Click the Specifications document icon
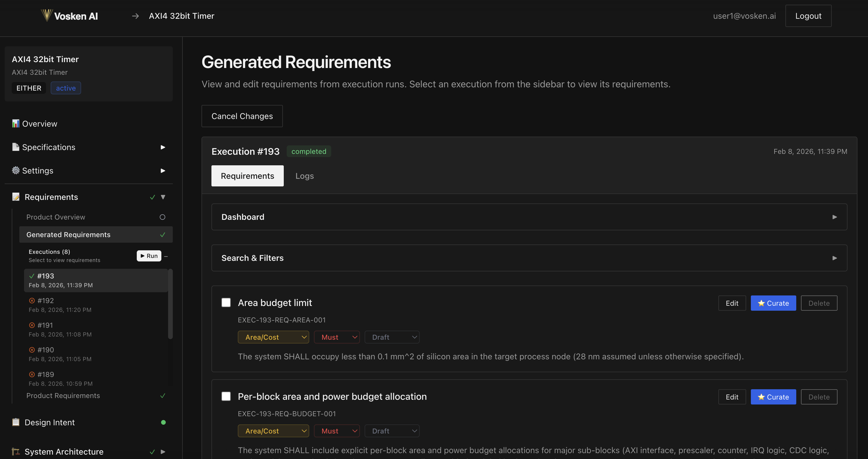 pos(16,147)
